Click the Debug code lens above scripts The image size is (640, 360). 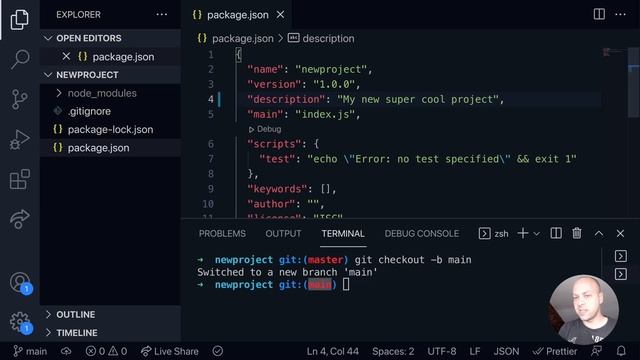[265, 129]
